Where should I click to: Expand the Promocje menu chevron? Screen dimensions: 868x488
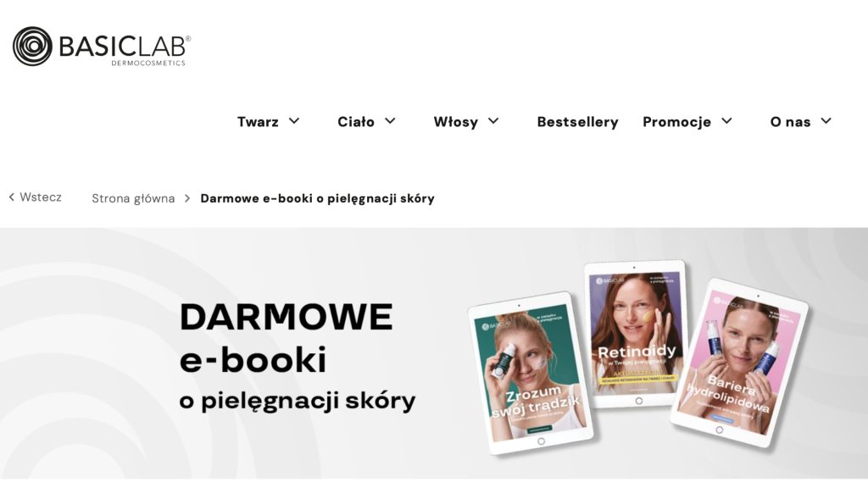click(726, 120)
